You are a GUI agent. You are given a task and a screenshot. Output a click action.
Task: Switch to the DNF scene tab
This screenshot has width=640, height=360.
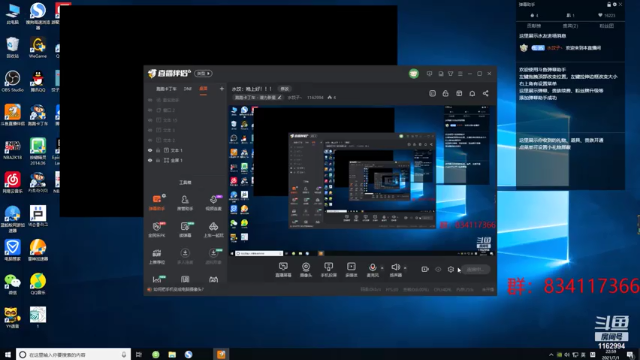point(187,89)
